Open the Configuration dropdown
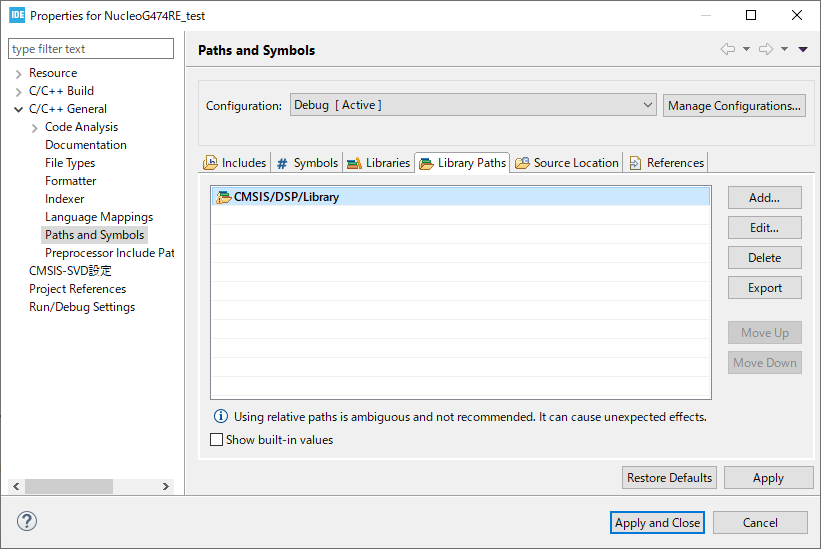The height and width of the screenshot is (549, 821). point(473,105)
